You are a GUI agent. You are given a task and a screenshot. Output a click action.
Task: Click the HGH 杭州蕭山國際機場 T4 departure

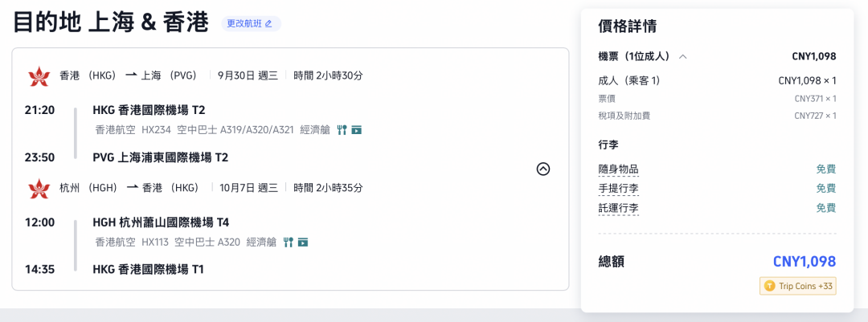(x=161, y=223)
